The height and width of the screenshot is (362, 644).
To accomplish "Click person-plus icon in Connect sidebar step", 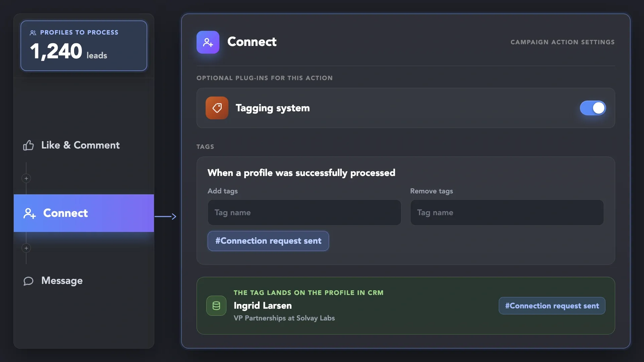I will coord(30,214).
